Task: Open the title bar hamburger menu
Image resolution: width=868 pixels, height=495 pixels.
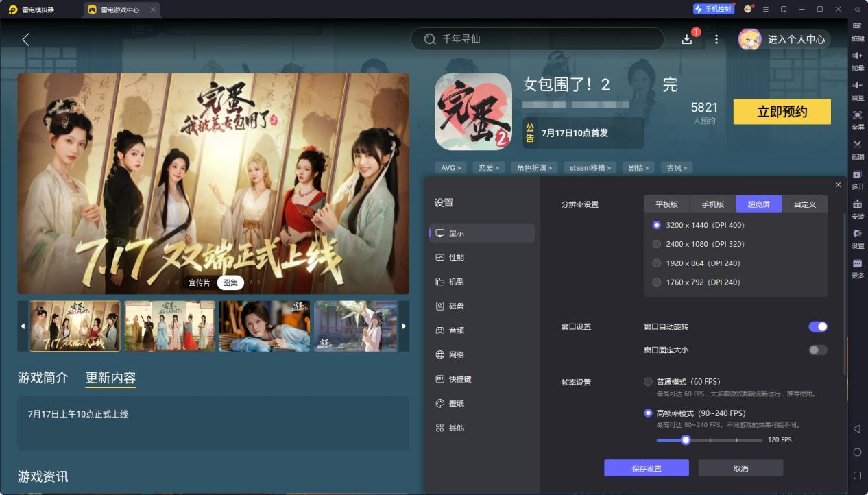Action: pos(766,9)
